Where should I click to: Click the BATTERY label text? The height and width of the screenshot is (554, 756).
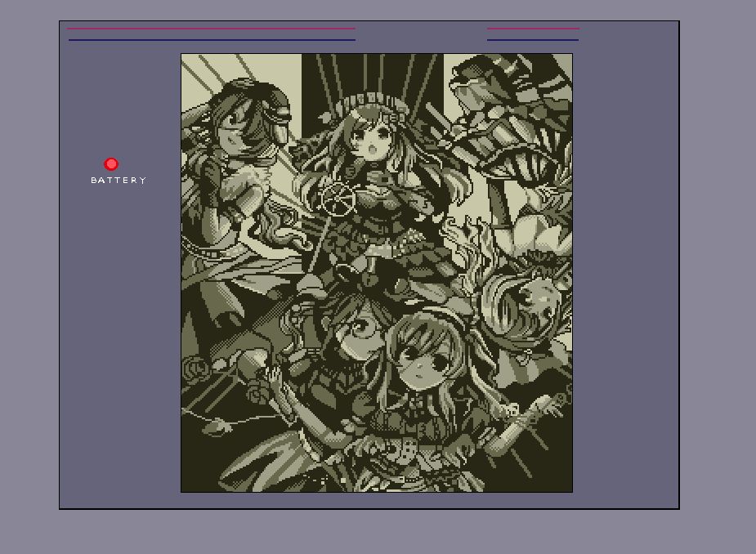pyautogui.click(x=119, y=181)
